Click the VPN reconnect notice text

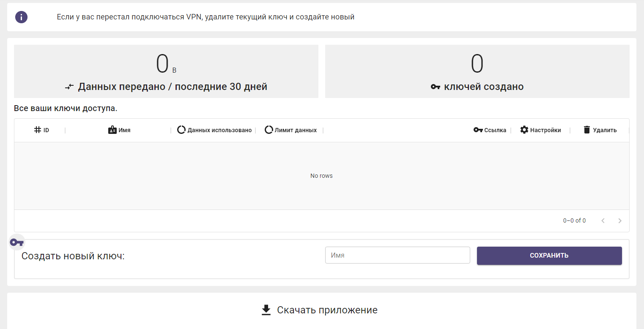pos(206,17)
